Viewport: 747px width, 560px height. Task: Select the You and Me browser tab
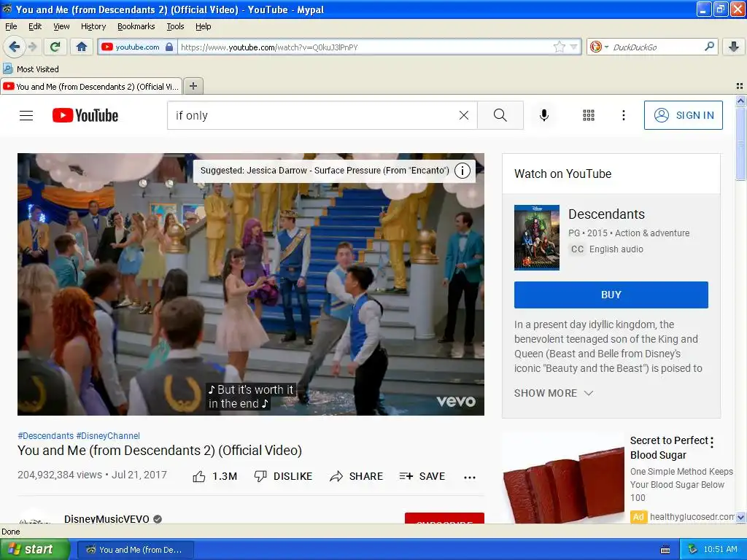(91, 87)
